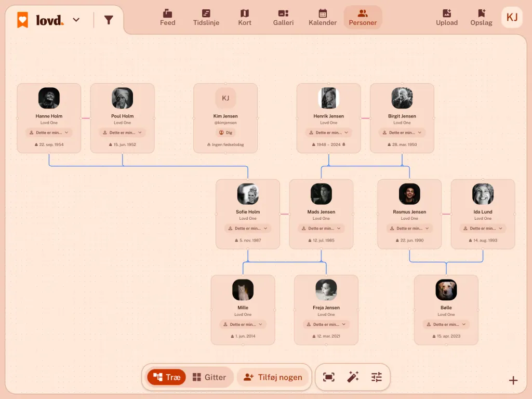Expand the lovd workspace chevron
The height and width of the screenshot is (399, 532).
76,20
